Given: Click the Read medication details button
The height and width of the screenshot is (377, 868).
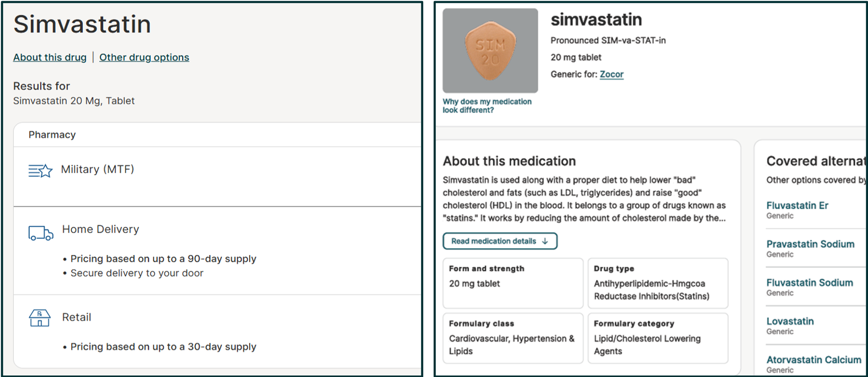Looking at the screenshot, I should click(500, 241).
